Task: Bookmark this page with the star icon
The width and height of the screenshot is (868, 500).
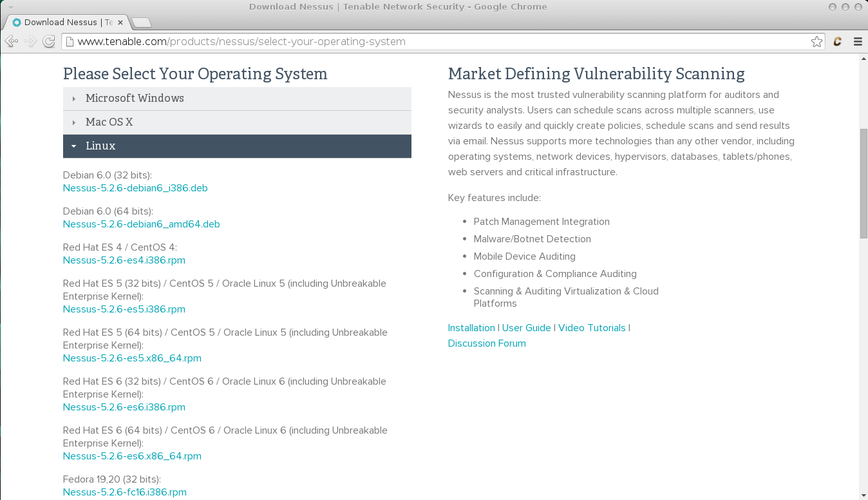Action: tap(816, 41)
